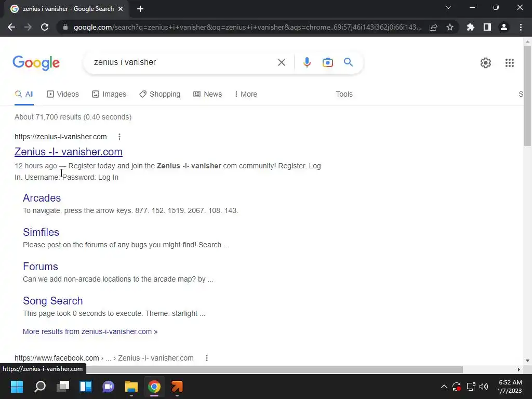The height and width of the screenshot is (399, 532).
Task: Open Windows taskbar search
Action: [40, 387]
